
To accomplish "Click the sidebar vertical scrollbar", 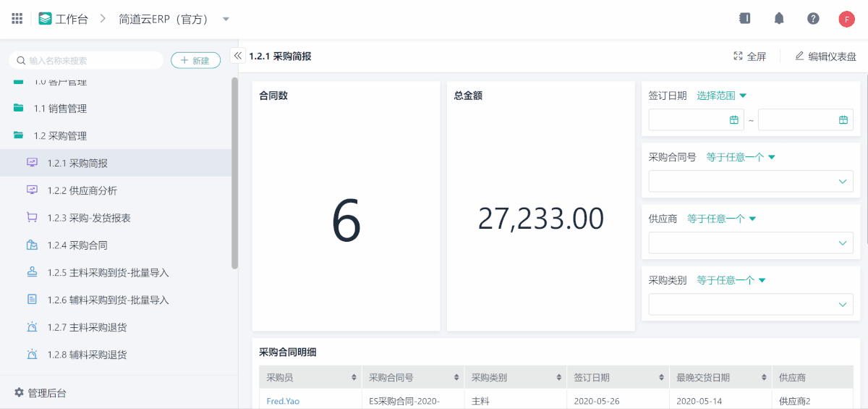I will click(234, 174).
